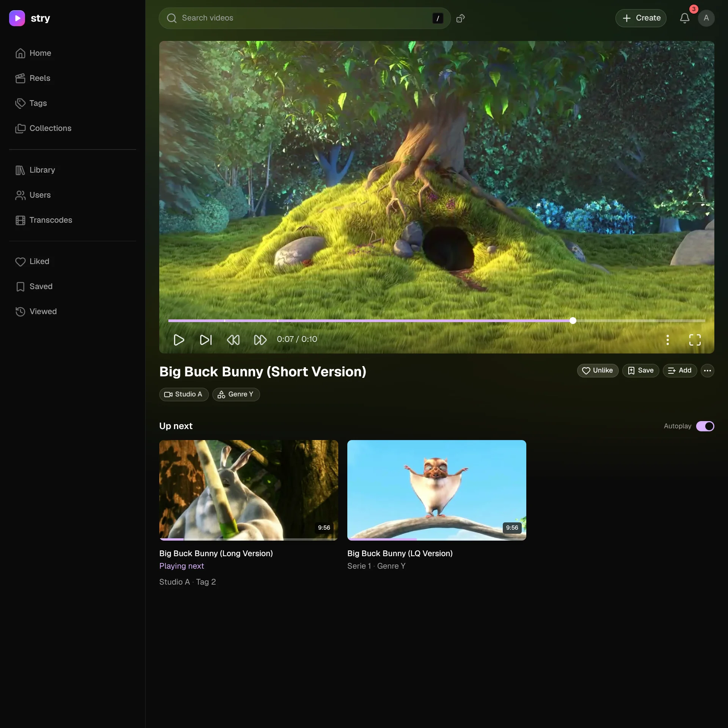Viewport: 728px width, 728px height.
Task: Save the video to bookmarks
Action: click(640, 371)
